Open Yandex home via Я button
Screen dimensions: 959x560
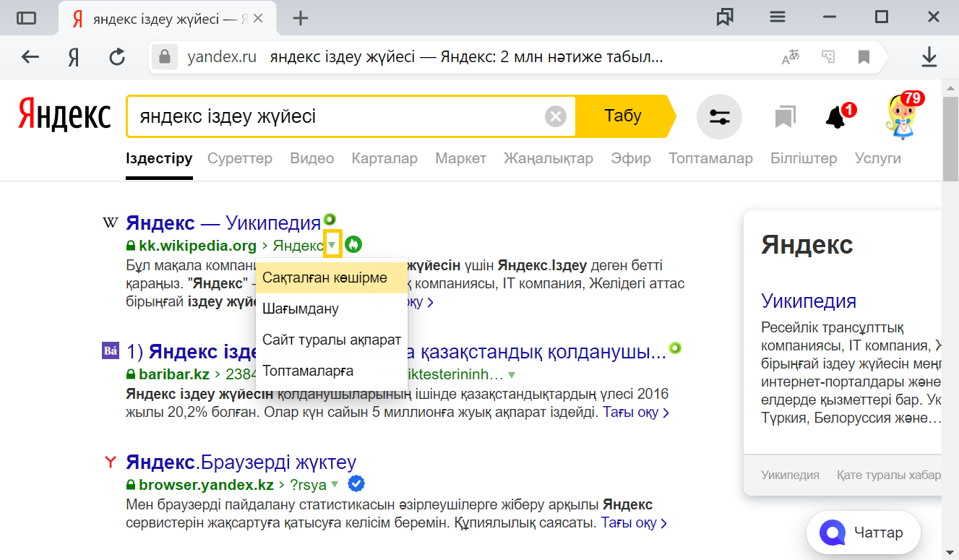73,57
